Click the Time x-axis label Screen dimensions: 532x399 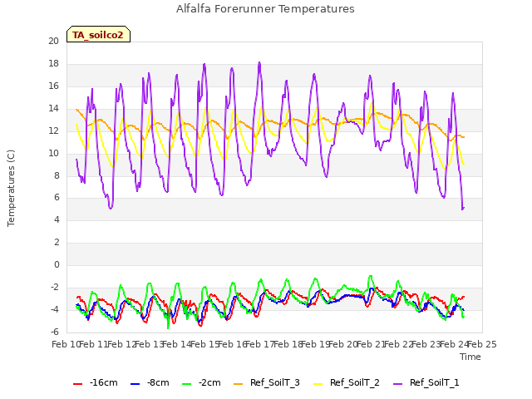click(470, 357)
